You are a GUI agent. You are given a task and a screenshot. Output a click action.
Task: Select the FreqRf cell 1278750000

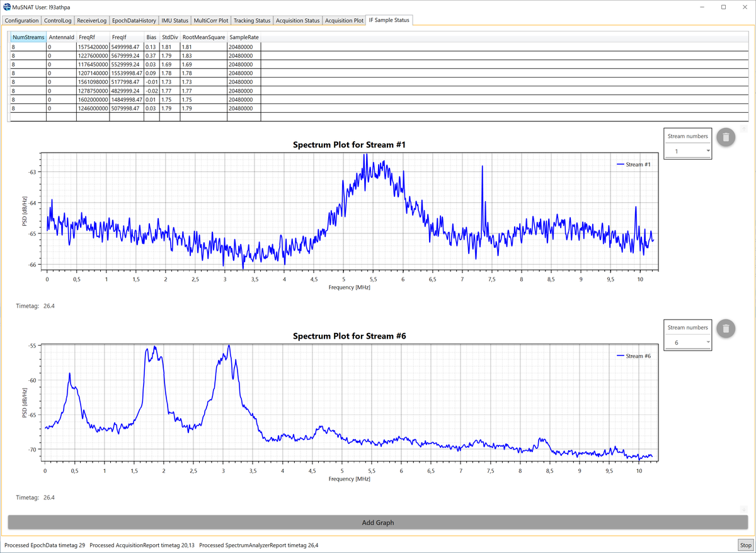coord(93,91)
